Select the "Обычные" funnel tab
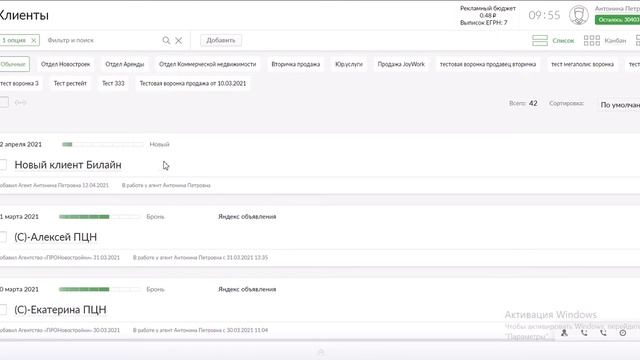This screenshot has height=360, width=640. [14, 64]
